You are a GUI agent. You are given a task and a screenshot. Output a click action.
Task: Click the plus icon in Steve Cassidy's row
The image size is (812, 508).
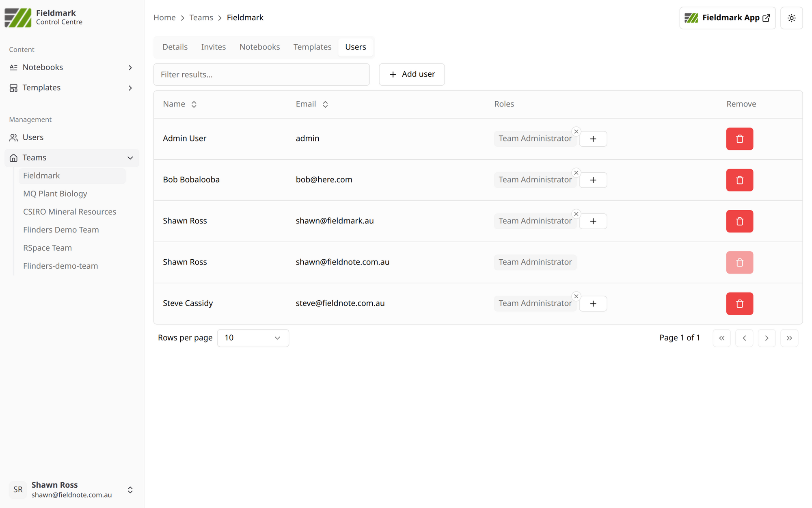tap(593, 304)
